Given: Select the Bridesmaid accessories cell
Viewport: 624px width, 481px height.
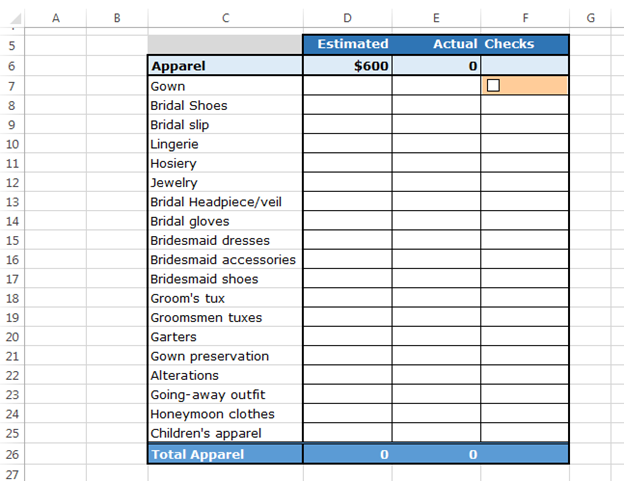Looking at the screenshot, I should [225, 259].
